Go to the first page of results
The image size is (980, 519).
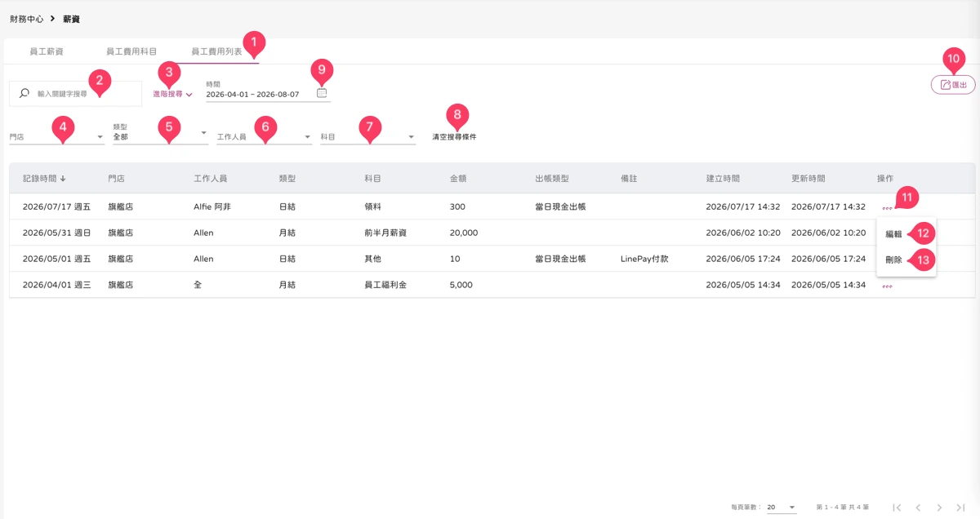[897, 508]
